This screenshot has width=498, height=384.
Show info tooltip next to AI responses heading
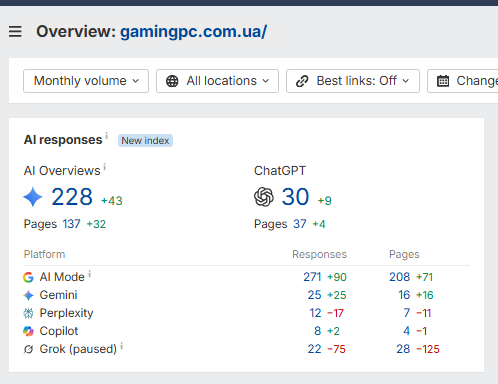(107, 136)
